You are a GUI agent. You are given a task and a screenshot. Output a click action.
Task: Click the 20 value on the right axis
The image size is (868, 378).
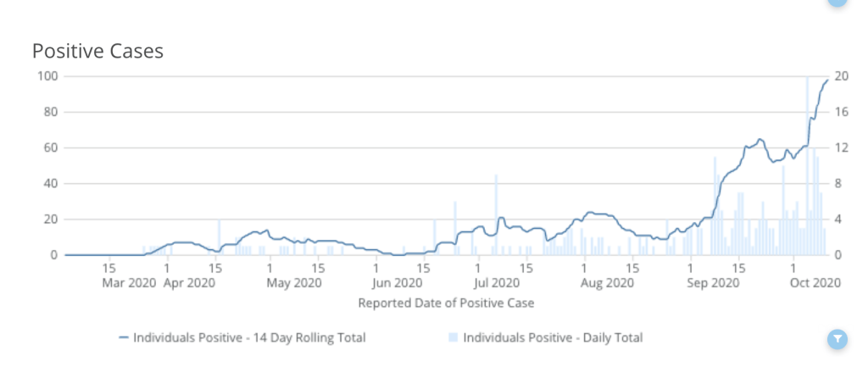coord(840,76)
